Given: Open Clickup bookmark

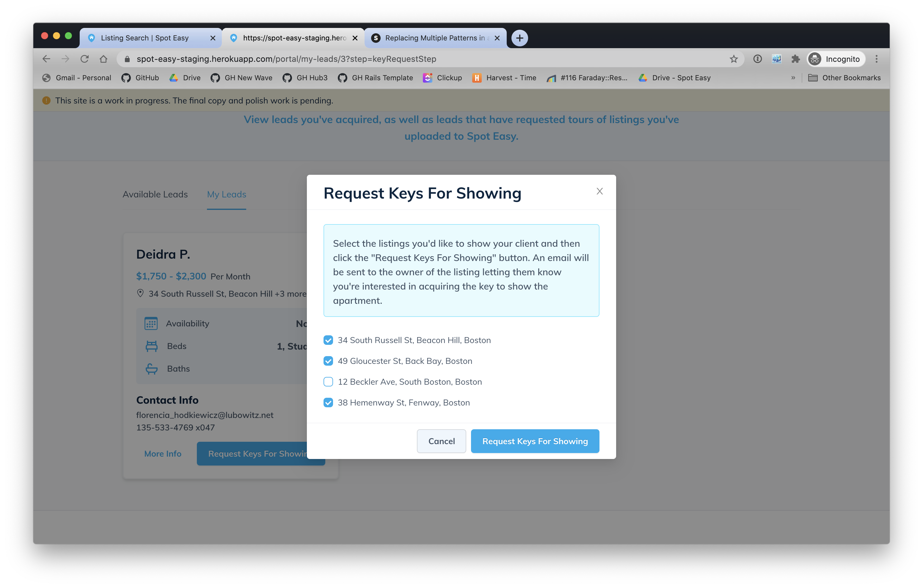Looking at the screenshot, I should coord(443,78).
